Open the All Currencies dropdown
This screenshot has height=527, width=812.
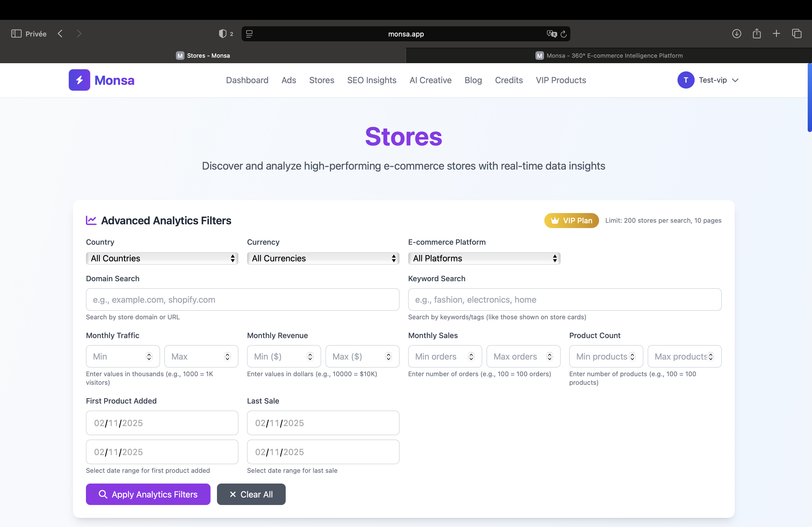click(323, 258)
